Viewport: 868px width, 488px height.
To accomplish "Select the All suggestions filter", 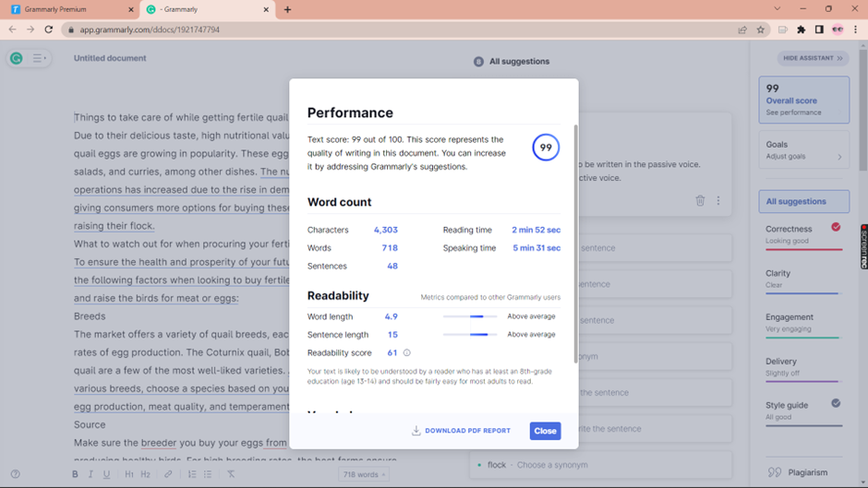I will 803,201.
